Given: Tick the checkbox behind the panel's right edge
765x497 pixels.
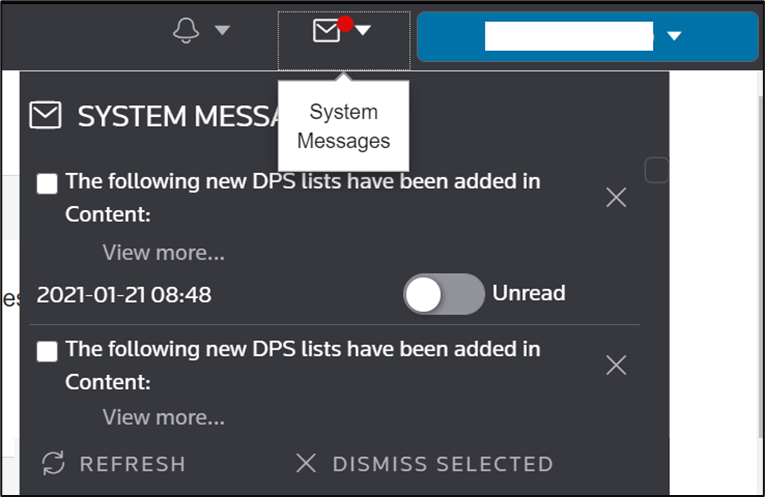Looking at the screenshot, I should click(x=656, y=170).
